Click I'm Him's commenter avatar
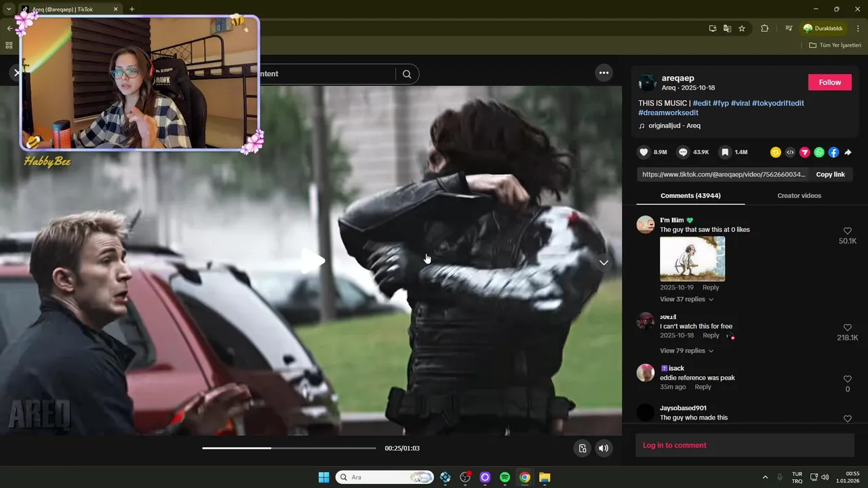The width and height of the screenshot is (868, 488). pyautogui.click(x=646, y=224)
